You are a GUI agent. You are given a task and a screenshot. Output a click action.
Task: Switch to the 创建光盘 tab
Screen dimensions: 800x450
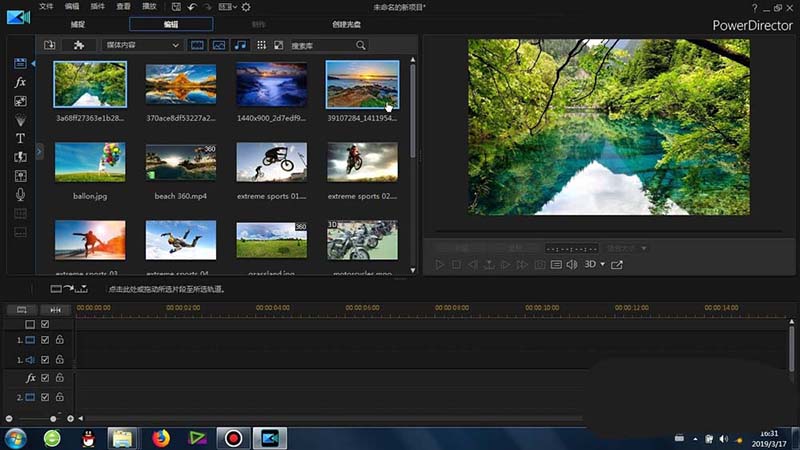[348, 23]
